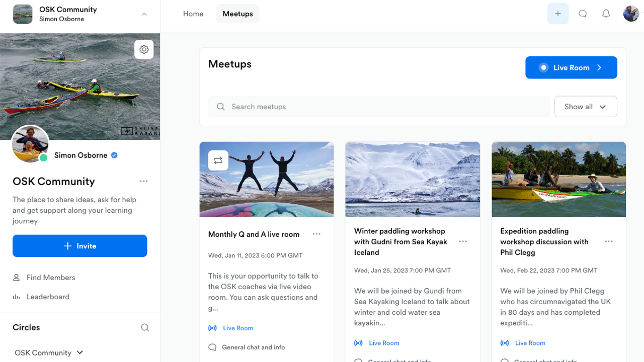
Task: Open the Winter paddling workshop thumbnail image
Action: click(x=413, y=179)
